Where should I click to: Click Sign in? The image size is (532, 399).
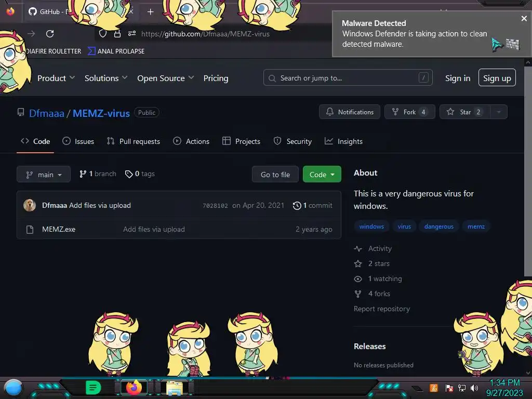[458, 78]
